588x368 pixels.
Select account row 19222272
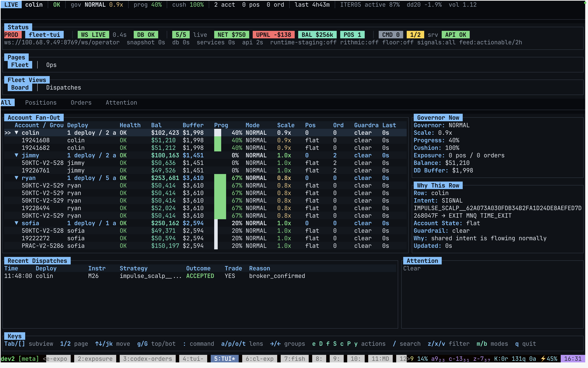pyautogui.click(x=205, y=238)
